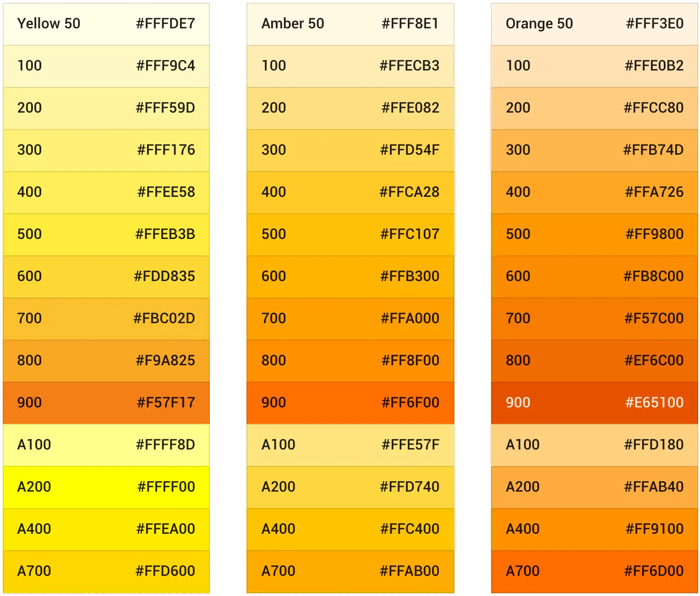Pick the Yellow 500 swatch #FFEB3B
This screenshot has width=700, height=596.
pyautogui.click(x=106, y=235)
